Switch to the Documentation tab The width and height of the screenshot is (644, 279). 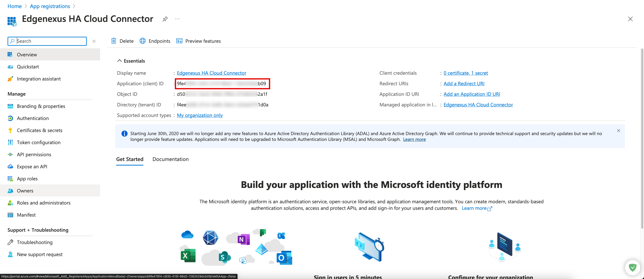pos(171,159)
